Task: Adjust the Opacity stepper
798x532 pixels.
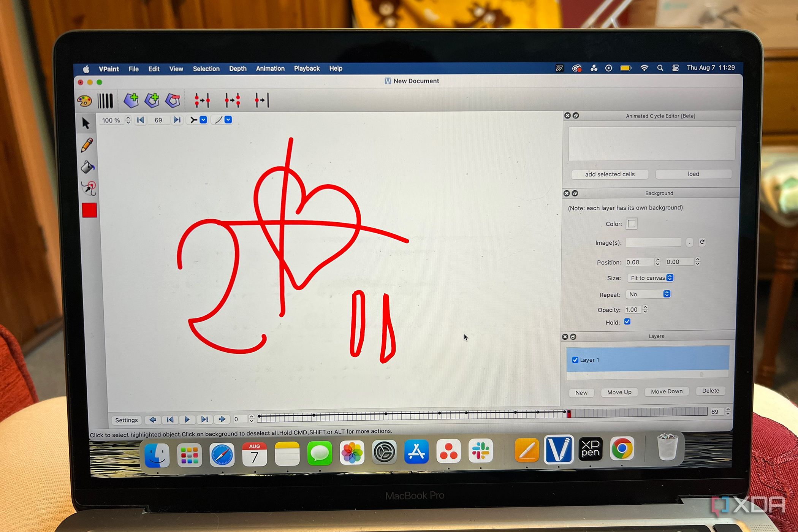Action: pyautogui.click(x=645, y=309)
